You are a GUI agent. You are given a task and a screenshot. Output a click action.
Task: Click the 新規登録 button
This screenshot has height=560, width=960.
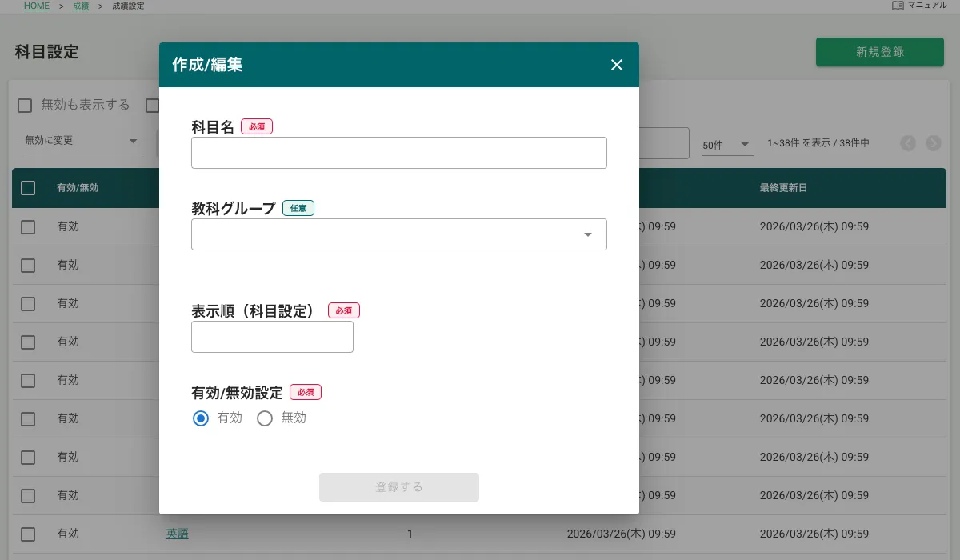879,52
